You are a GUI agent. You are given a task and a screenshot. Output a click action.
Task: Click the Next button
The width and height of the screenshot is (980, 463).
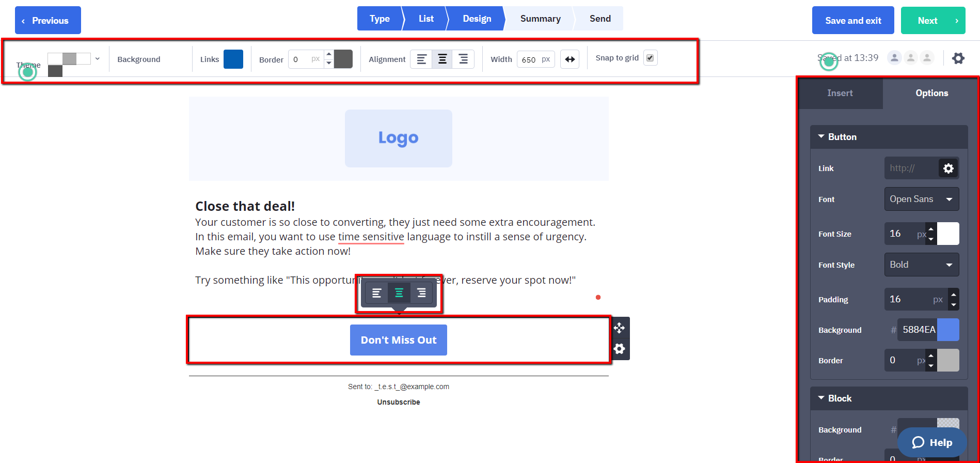coord(933,20)
